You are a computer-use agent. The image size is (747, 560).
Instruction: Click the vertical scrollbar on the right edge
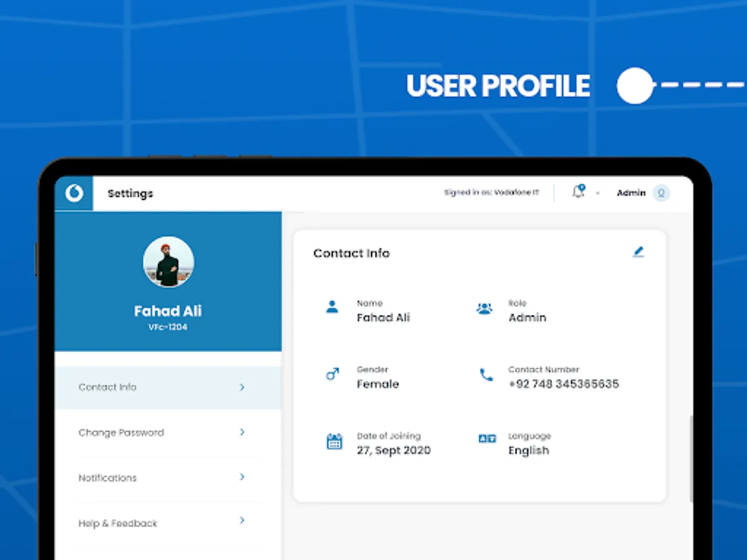pos(691,459)
